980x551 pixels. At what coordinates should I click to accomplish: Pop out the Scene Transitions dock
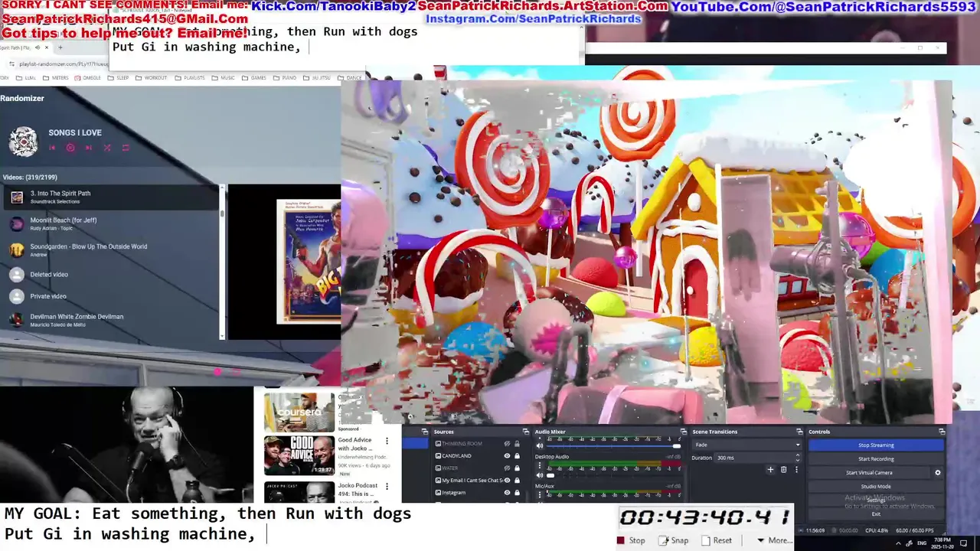pos(799,432)
